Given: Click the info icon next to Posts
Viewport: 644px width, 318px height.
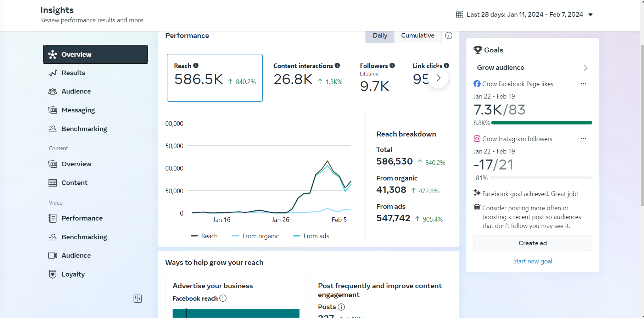Looking at the screenshot, I should (341, 307).
